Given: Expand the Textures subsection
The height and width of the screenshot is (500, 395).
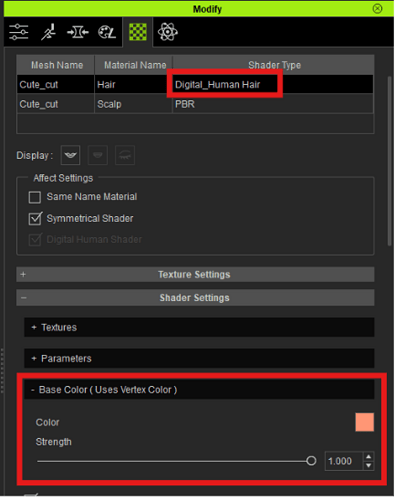Looking at the screenshot, I should point(199,327).
